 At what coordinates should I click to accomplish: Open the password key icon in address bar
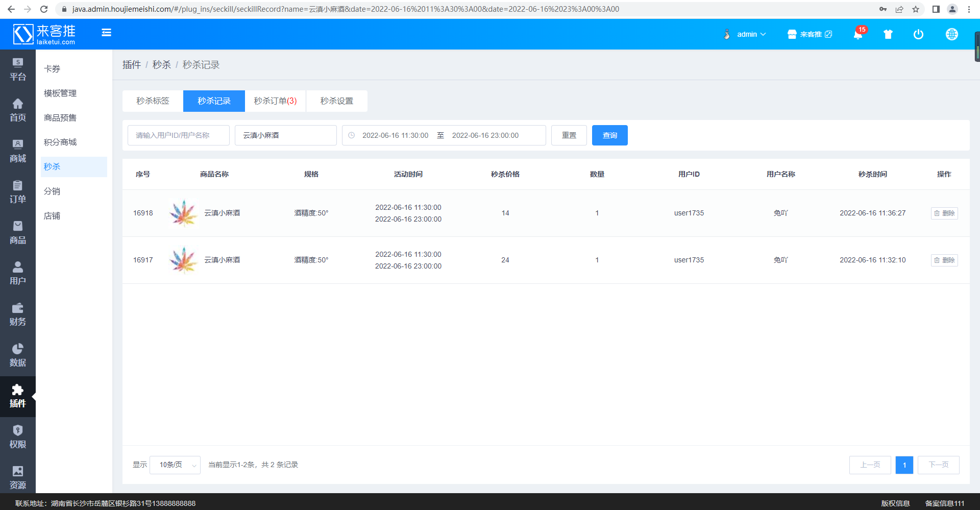[x=883, y=9]
